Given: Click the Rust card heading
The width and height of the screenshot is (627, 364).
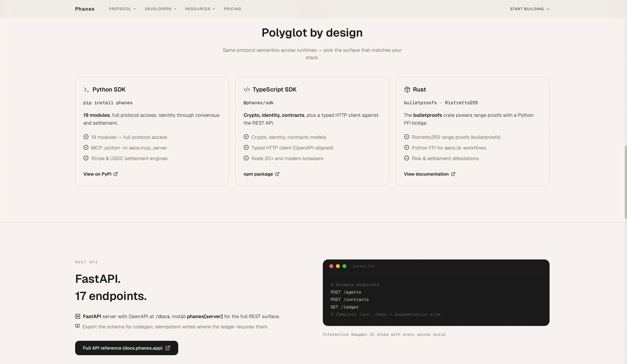Looking at the screenshot, I should click(x=419, y=90).
